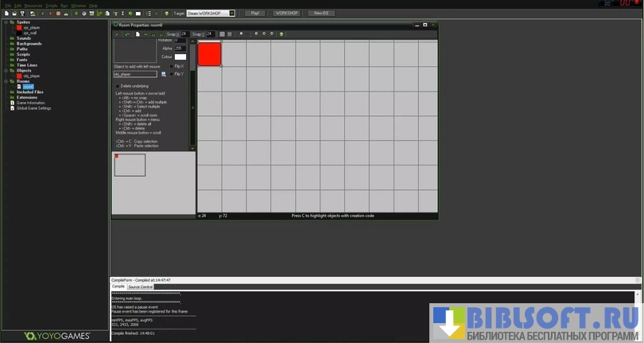Click the new project icon in main toolbar
The width and height of the screenshot is (644, 343).
(6, 14)
